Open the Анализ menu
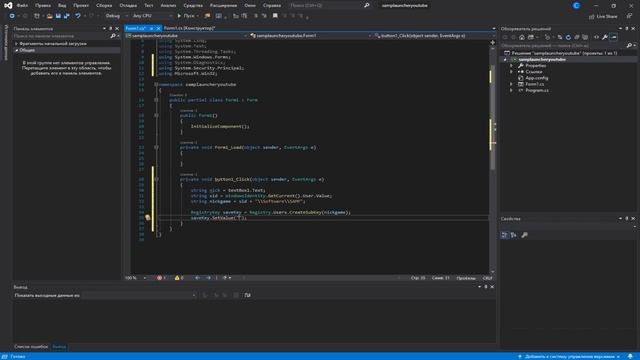This screenshot has height=360, width=640. 169,6
